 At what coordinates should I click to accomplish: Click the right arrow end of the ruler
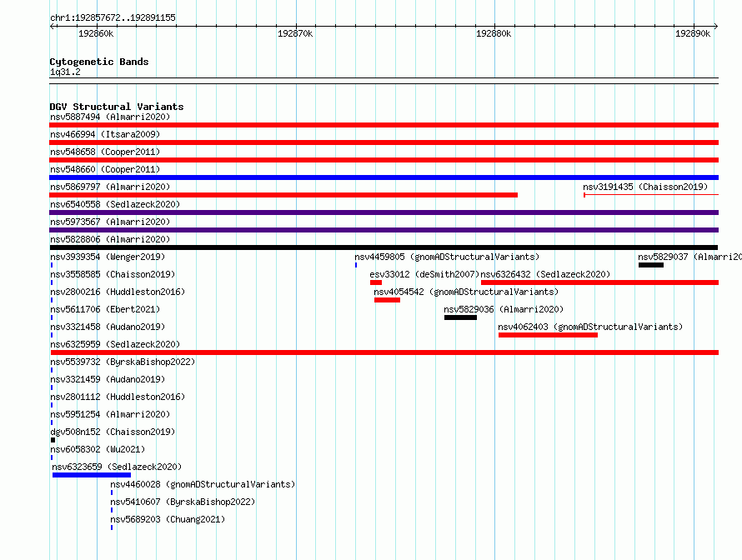point(716,27)
